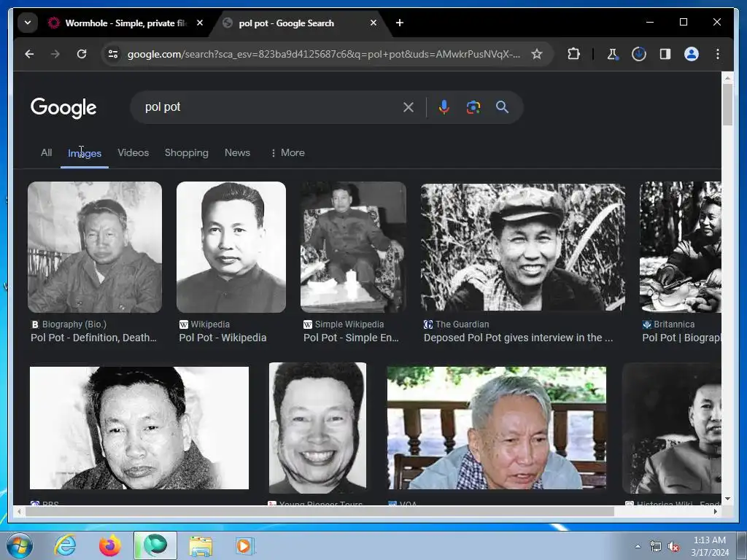Open the PBS close-up portrait thumbnail
747x560 pixels.
pyautogui.click(x=139, y=427)
